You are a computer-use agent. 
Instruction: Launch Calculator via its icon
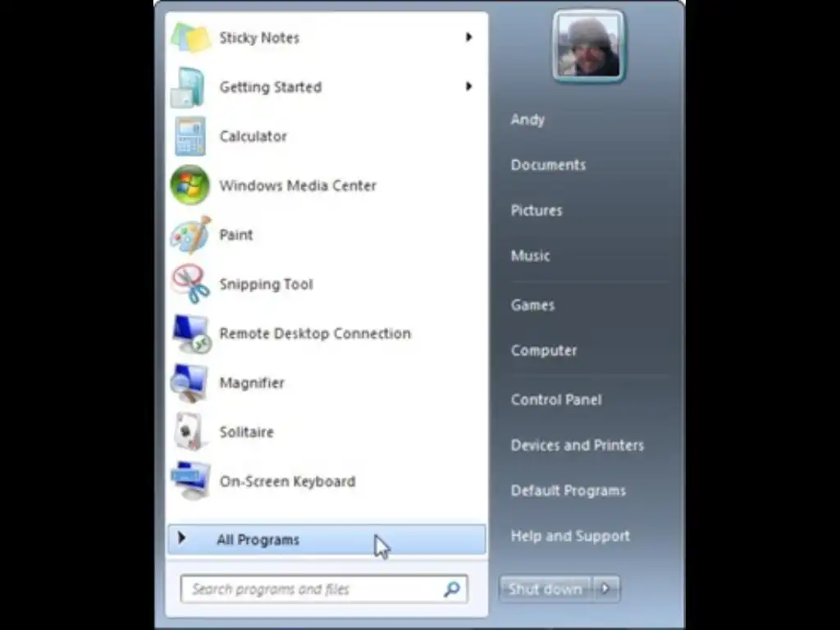(190, 136)
